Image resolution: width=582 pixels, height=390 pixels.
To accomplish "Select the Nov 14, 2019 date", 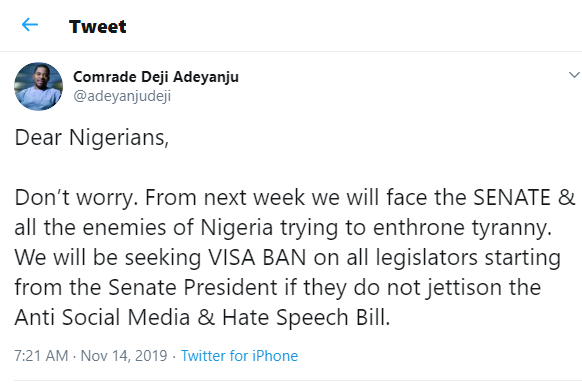I will [x=124, y=356].
